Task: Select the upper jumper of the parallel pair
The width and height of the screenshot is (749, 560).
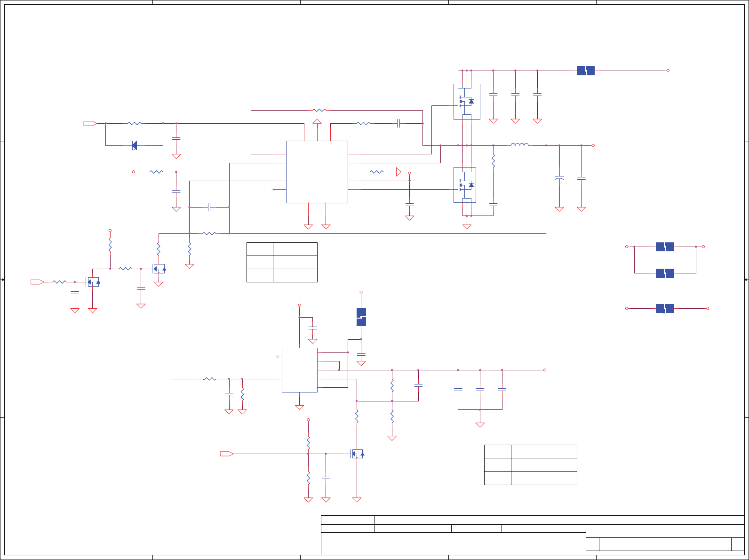Action: (665, 247)
